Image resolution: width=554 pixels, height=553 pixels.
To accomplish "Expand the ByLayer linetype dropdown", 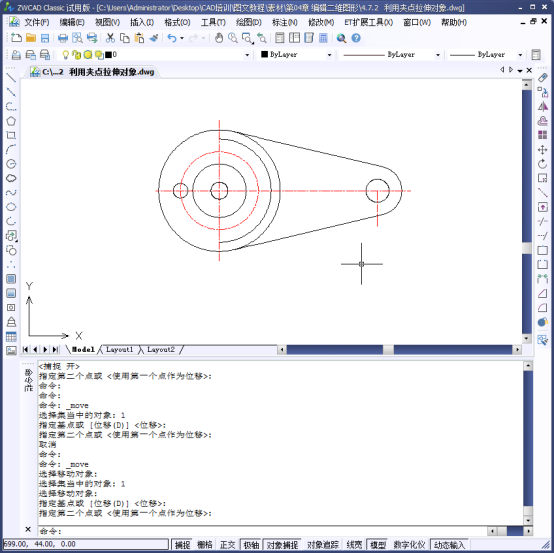I will [x=437, y=55].
